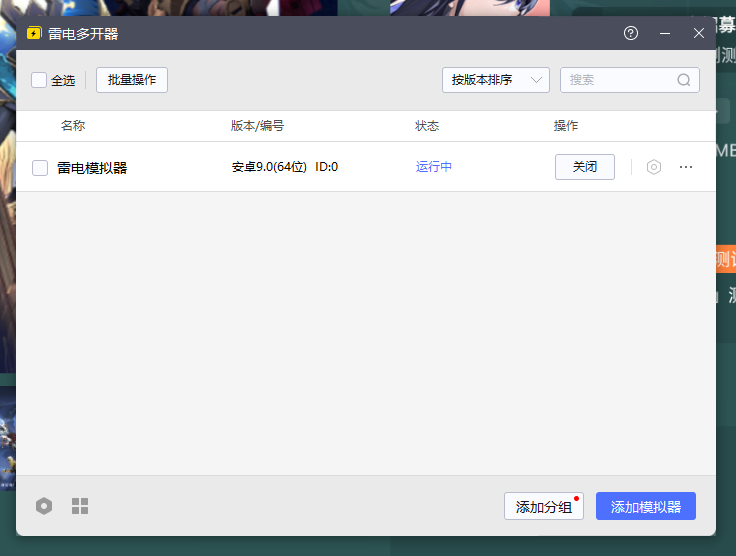Open the three-dot more options menu
The image size is (736, 556).
pos(686,167)
